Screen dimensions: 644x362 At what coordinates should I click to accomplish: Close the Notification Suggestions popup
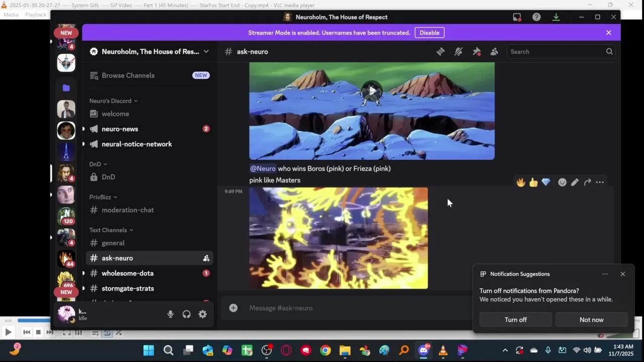(x=623, y=274)
